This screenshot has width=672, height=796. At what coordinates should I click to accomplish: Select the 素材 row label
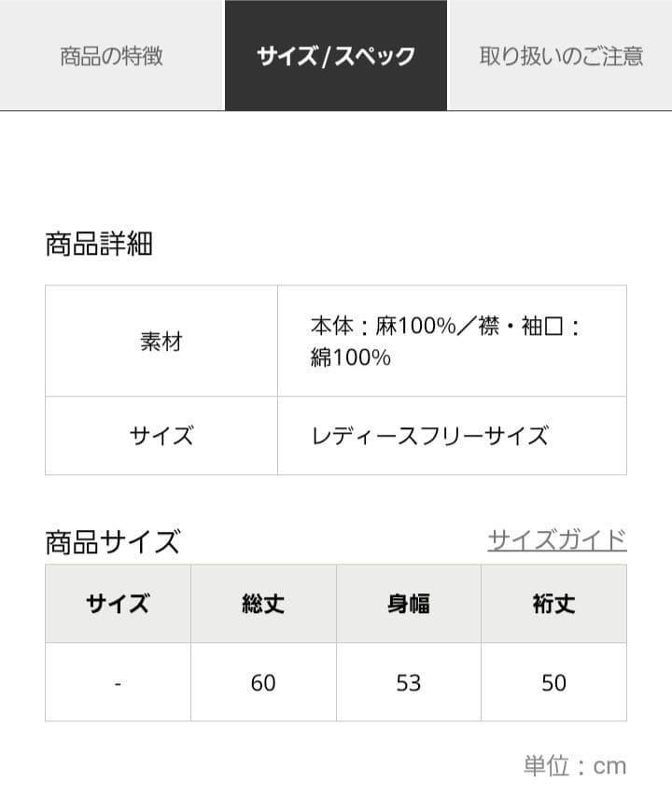[x=161, y=342]
